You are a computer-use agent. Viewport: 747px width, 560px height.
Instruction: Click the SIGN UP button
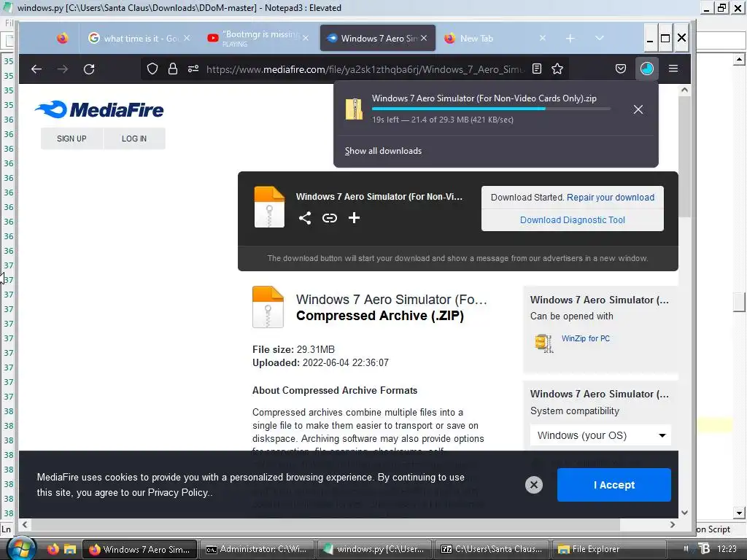pos(71,139)
